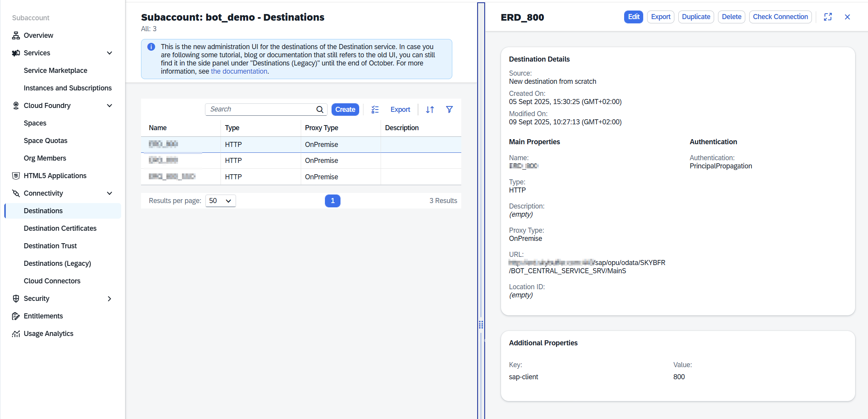Open the filter funnel icon
Viewport: 868px width, 419px height.
(449, 110)
